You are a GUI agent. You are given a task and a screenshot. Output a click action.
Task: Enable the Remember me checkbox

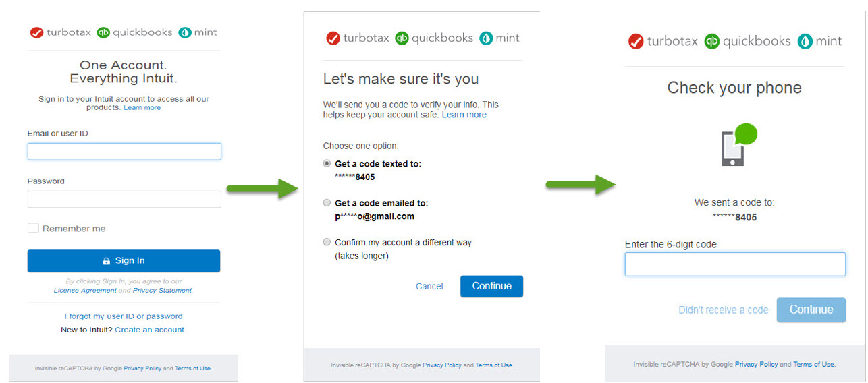click(33, 229)
